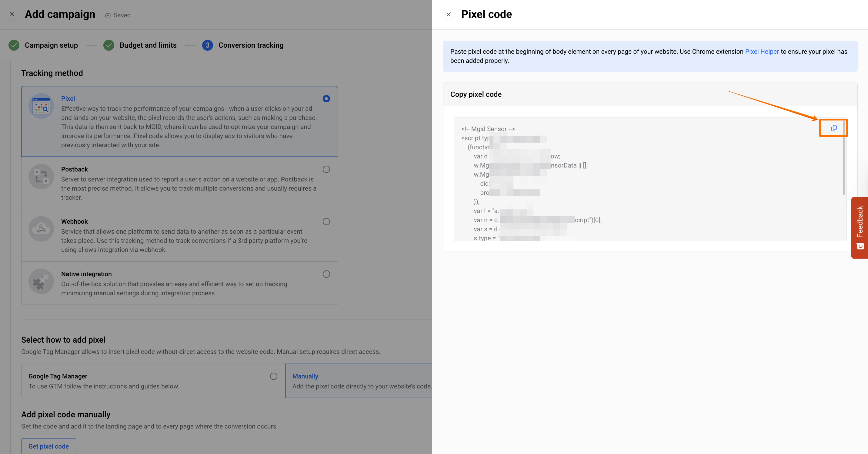Select the Postback radio button

(326, 169)
